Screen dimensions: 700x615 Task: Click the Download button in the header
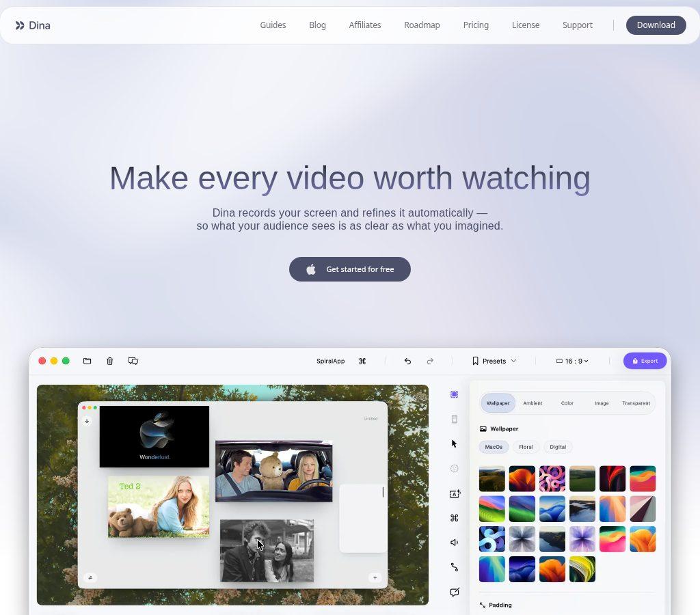tap(656, 25)
